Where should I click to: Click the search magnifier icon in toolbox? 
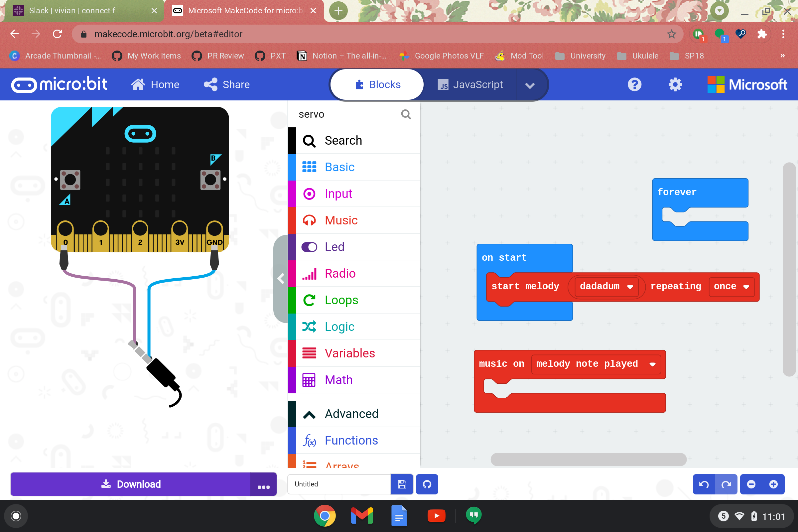pyautogui.click(x=406, y=114)
